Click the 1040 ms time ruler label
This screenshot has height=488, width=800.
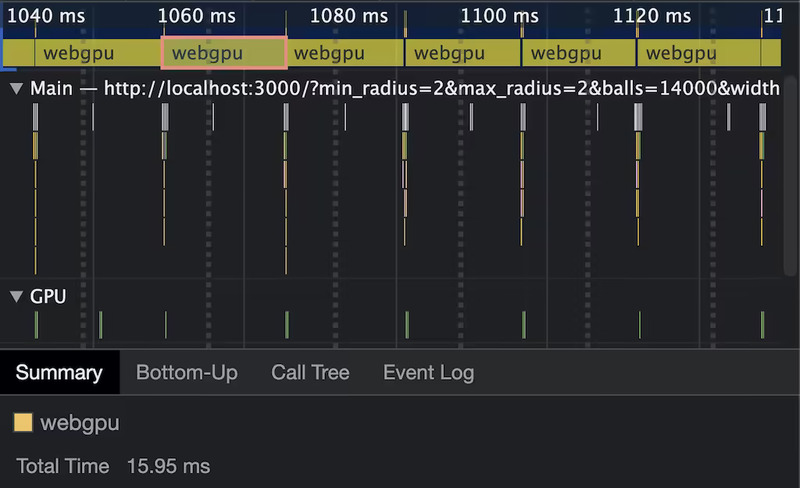(x=46, y=16)
